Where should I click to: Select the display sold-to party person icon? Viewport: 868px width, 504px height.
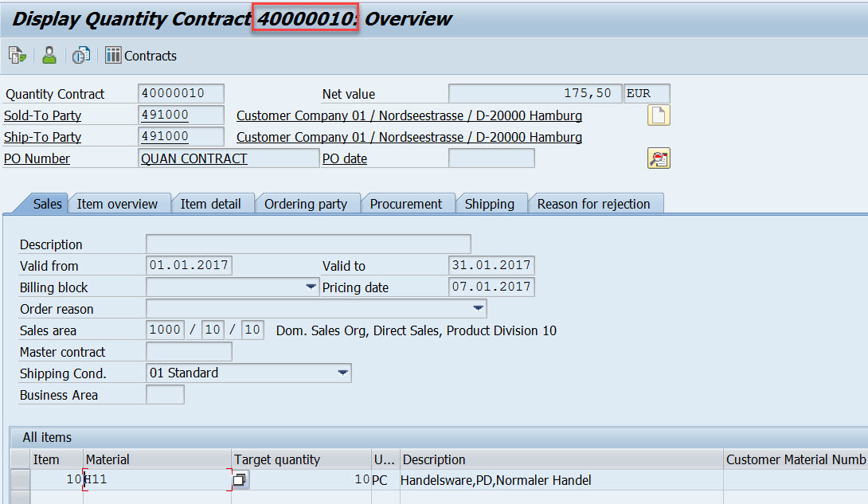tap(48, 55)
